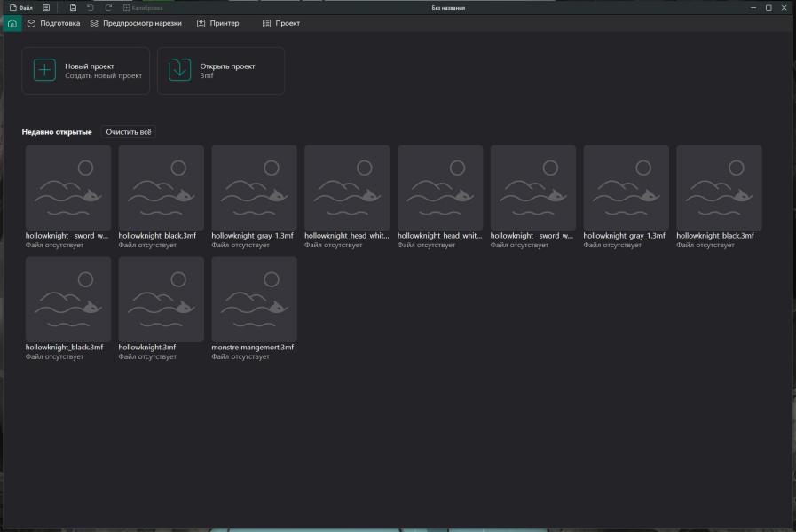796x532 pixels.
Task: Open hollowknight.3mf recent thumbnail
Action: click(x=161, y=300)
